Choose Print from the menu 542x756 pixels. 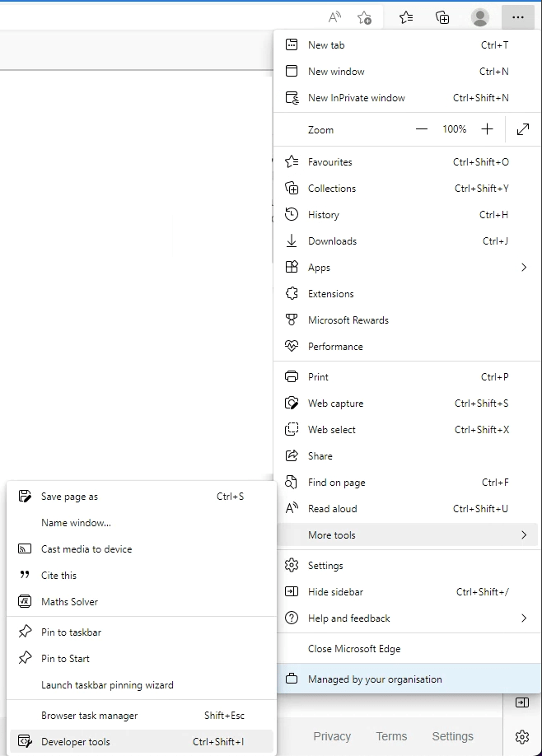pos(407,377)
